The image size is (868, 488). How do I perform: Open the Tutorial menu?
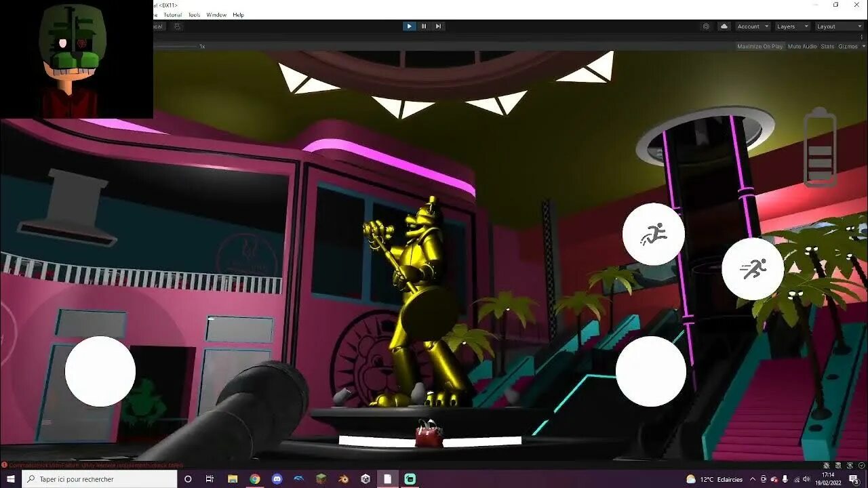172,15
